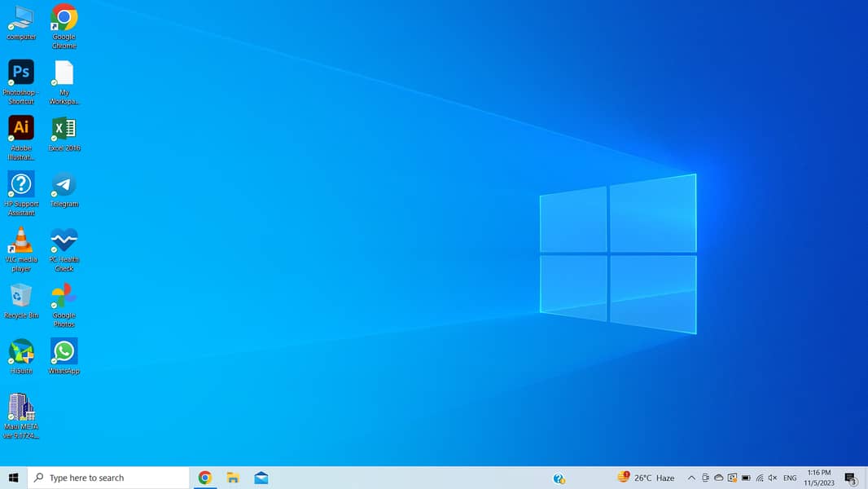Open Google Chrome desktop shortcut
This screenshot has height=489, width=868.
click(x=64, y=18)
